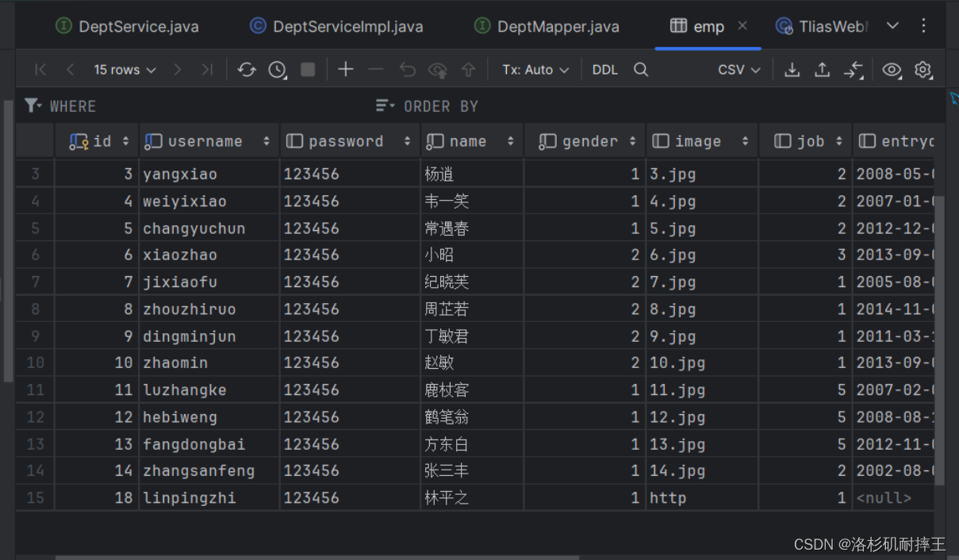Go to first page of rows
The image size is (959, 560).
click(x=40, y=70)
